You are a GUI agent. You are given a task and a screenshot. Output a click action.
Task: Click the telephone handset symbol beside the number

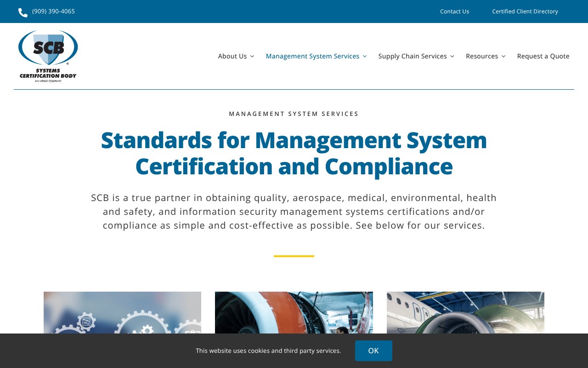pos(23,11)
